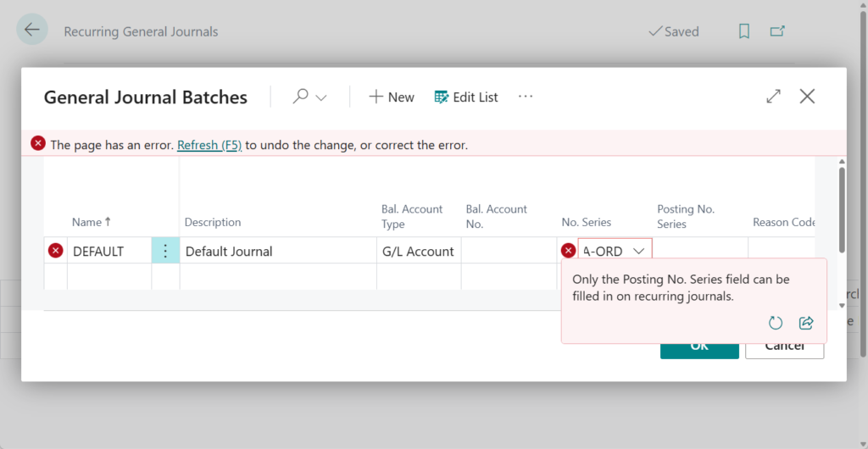The image size is (868, 449).
Task: Click the Refresh (F5) link
Action: click(x=209, y=145)
